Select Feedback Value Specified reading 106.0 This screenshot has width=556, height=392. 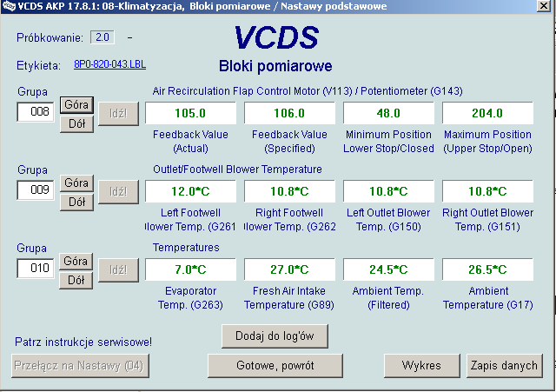(289, 113)
